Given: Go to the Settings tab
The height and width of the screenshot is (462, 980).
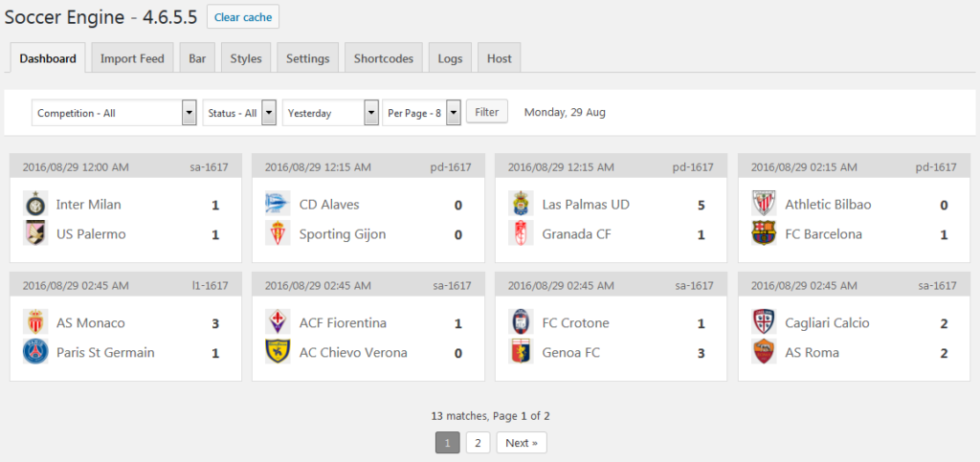Looking at the screenshot, I should click(x=307, y=58).
